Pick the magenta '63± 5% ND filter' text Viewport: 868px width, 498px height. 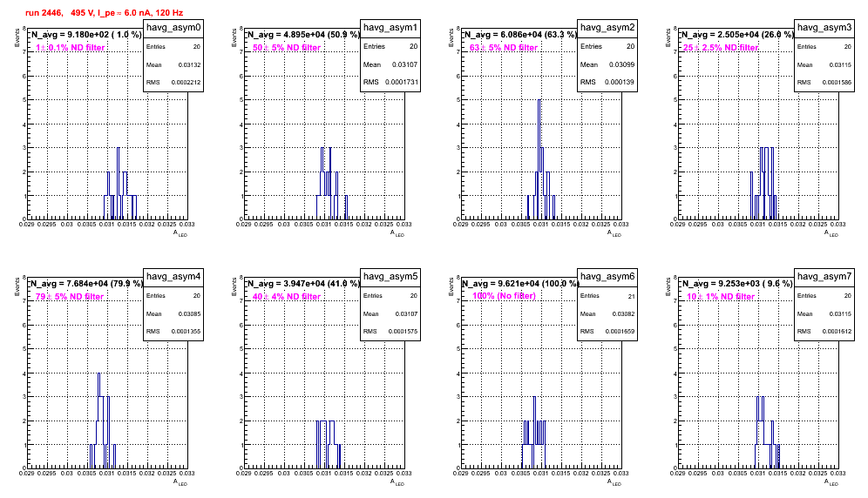pos(504,48)
